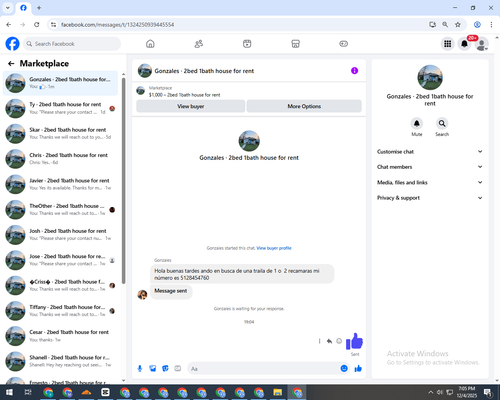Open conversation information purple icon
500x400 pixels.
[354, 71]
